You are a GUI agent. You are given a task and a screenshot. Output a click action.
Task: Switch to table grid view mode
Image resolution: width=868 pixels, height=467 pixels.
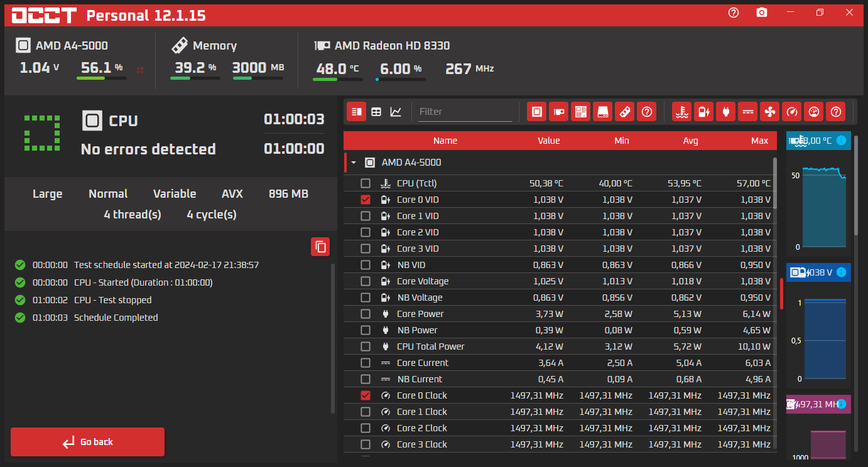pyautogui.click(x=376, y=112)
